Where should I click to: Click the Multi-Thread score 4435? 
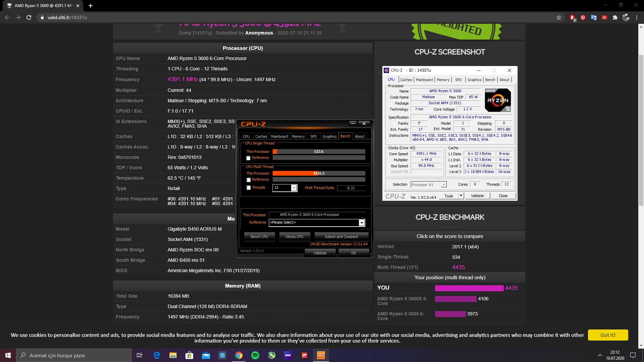[x=459, y=267]
